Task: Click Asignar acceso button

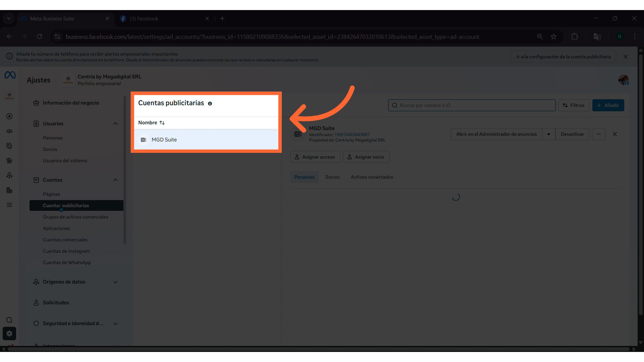Action: 315,157
